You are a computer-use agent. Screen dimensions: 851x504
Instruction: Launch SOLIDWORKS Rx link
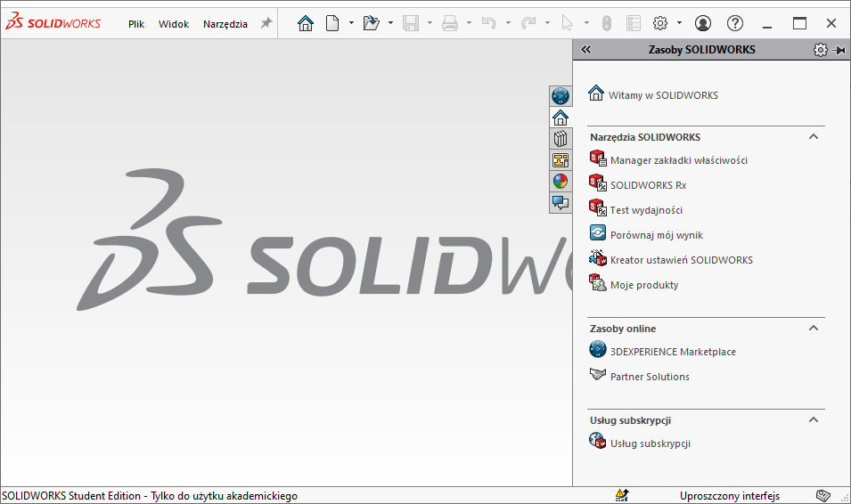[648, 185]
